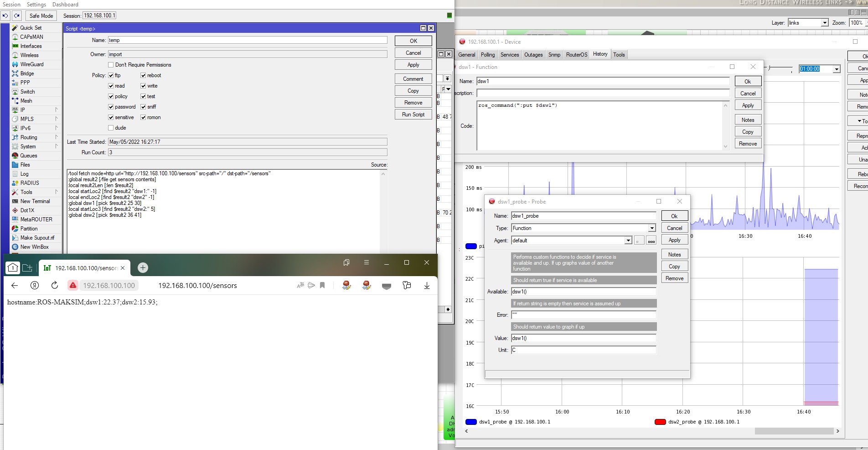The height and width of the screenshot is (450, 868).
Task: Uncheck the read policy checkbox
Action: pos(111,86)
